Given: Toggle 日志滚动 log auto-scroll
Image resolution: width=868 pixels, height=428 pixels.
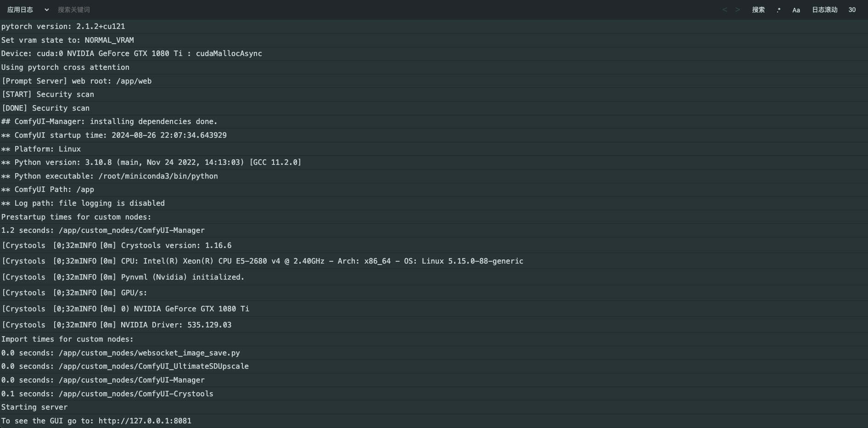Looking at the screenshot, I should (824, 10).
